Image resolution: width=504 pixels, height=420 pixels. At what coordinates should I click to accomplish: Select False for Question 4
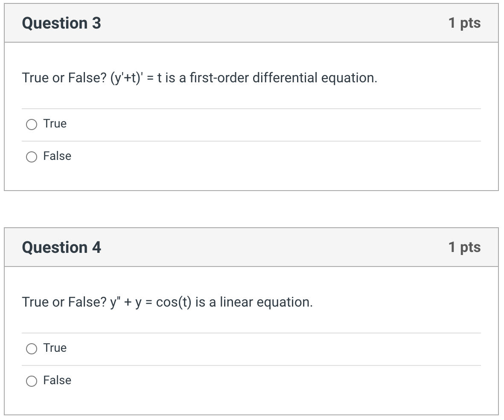pyautogui.click(x=31, y=381)
